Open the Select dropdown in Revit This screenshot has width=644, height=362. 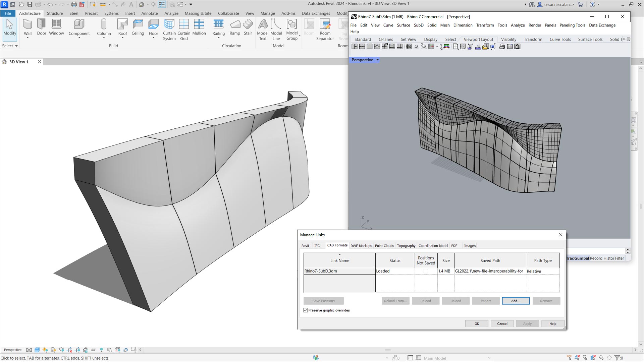16,46
